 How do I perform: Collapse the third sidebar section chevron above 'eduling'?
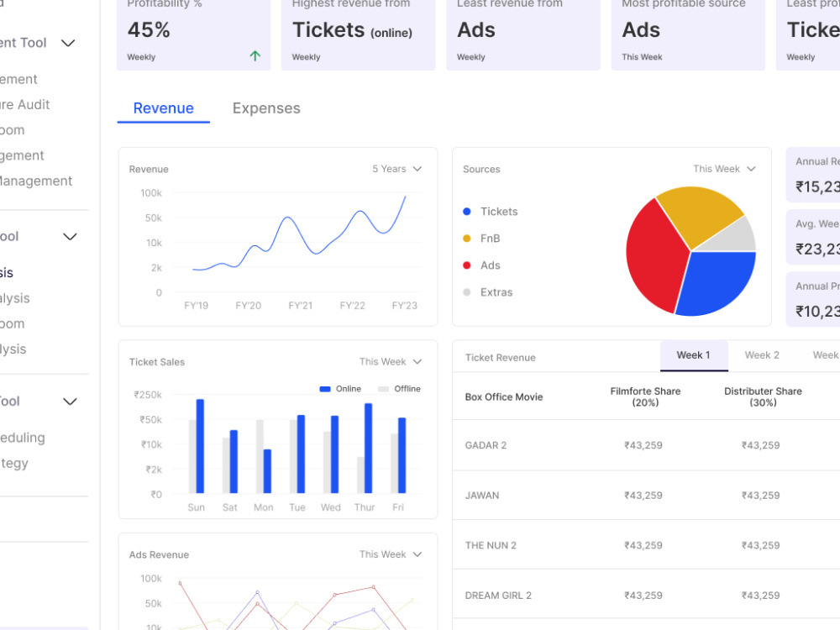tap(70, 402)
